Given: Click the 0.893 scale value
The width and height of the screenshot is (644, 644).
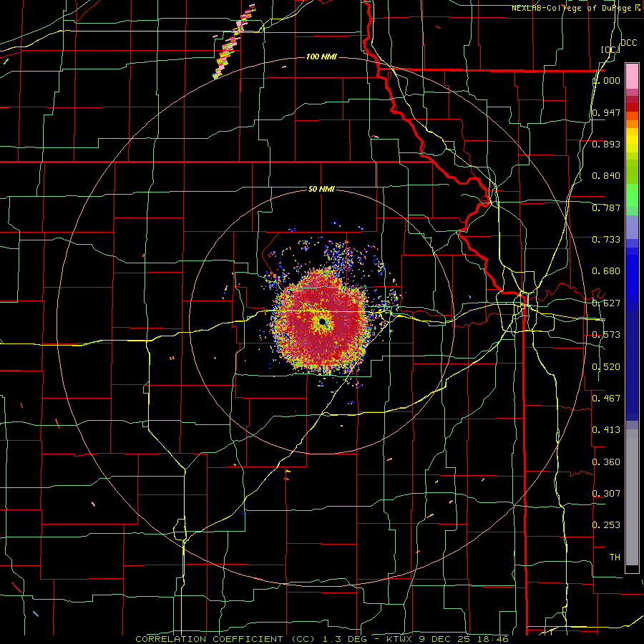Looking at the screenshot, I should pos(606,144).
